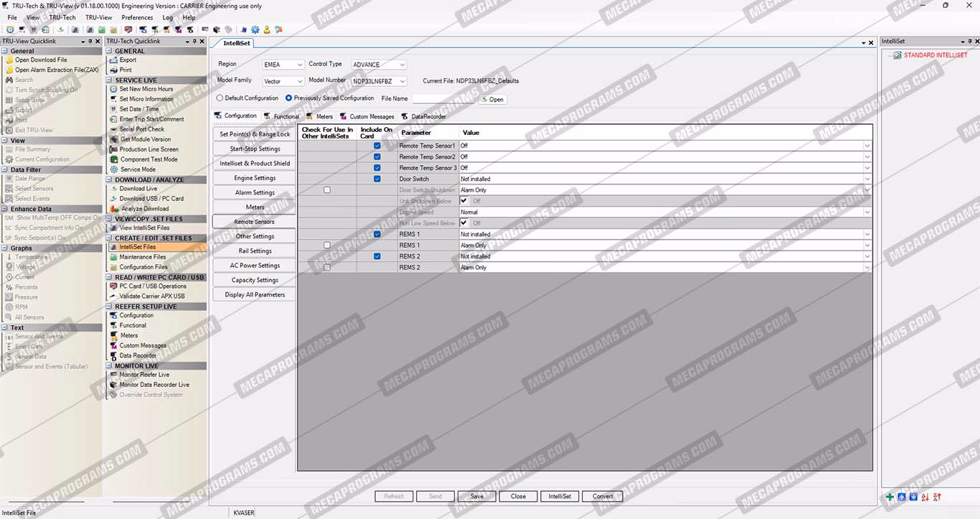The width and height of the screenshot is (980, 519).
Task: Click the blue move-up arrow icon in IntelliSet pane
Action: pyautogui.click(x=902, y=497)
